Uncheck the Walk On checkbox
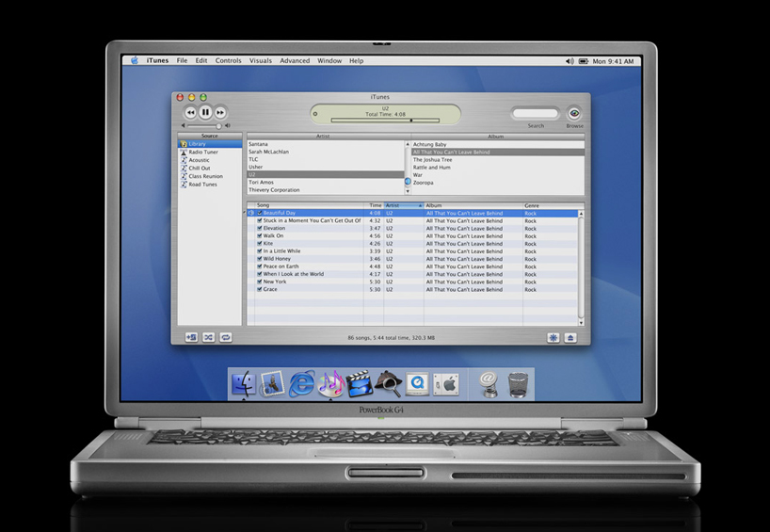This screenshot has width=770, height=532. (x=259, y=235)
